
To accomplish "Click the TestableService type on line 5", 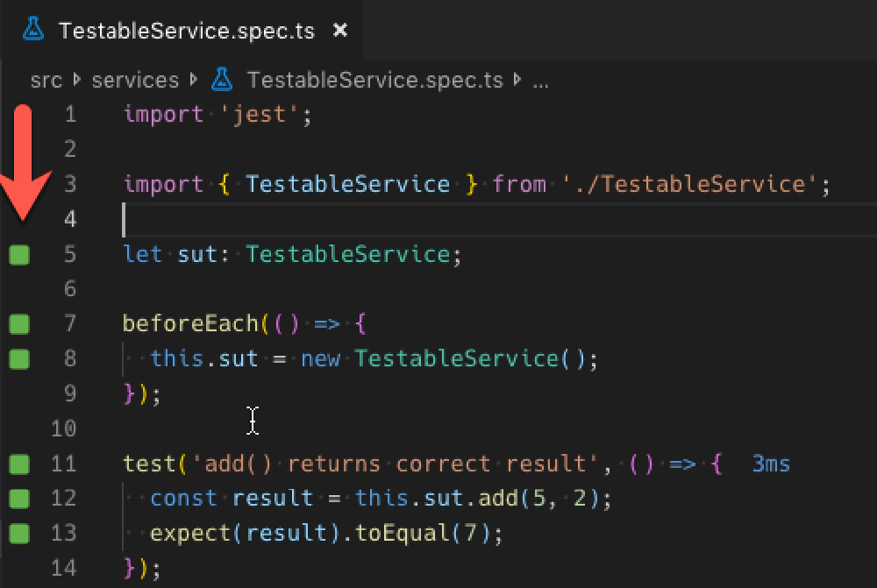I will coord(348,254).
